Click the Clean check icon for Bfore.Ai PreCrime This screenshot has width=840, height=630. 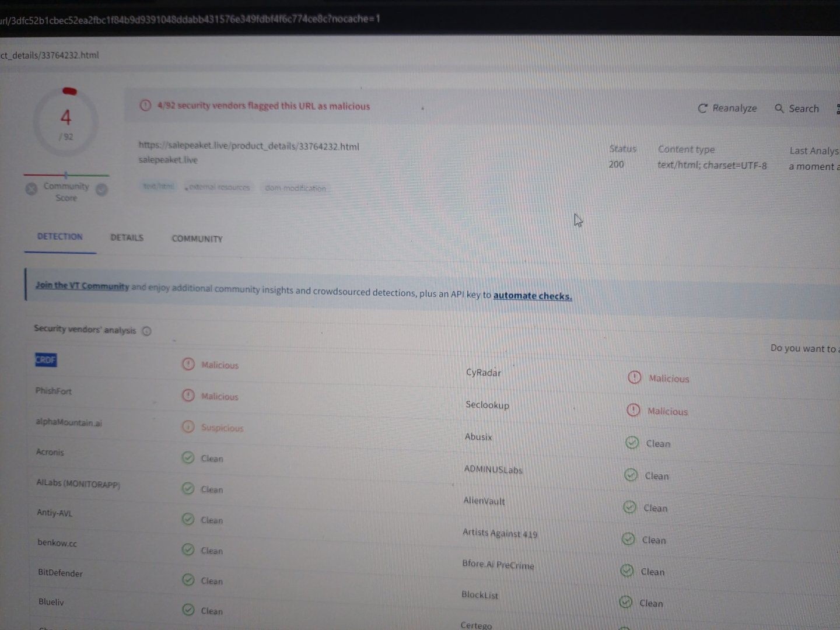point(626,570)
